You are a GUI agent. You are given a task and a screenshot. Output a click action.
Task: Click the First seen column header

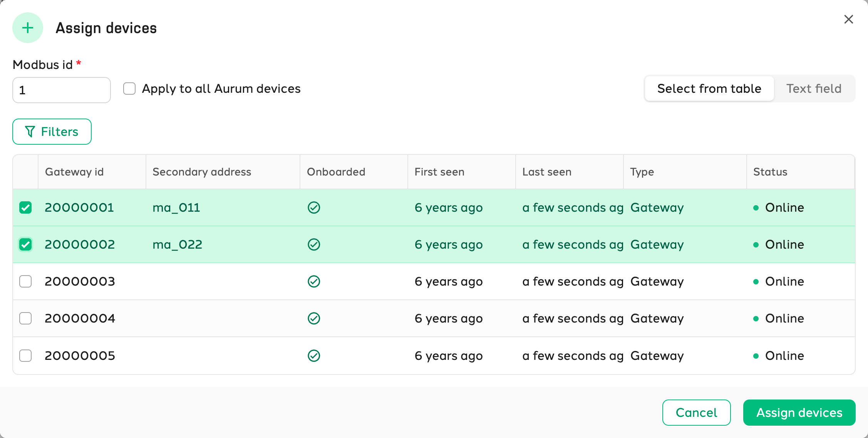462,172
